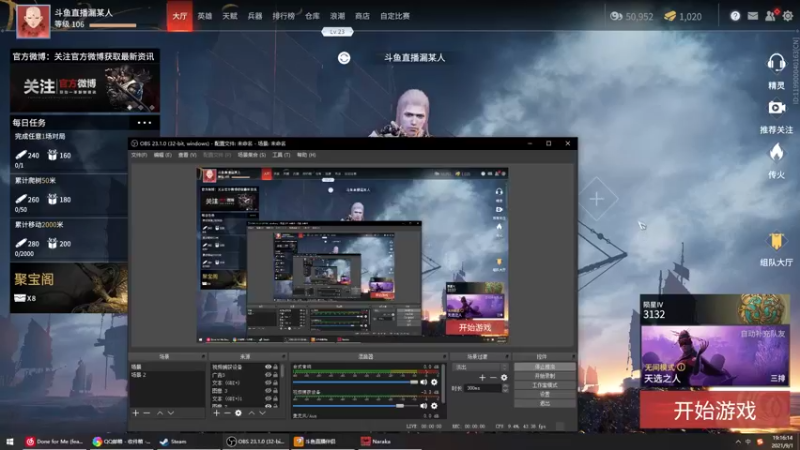Click 工作室模式 in OBS controls
Screen dimensions: 800x450
point(545,385)
